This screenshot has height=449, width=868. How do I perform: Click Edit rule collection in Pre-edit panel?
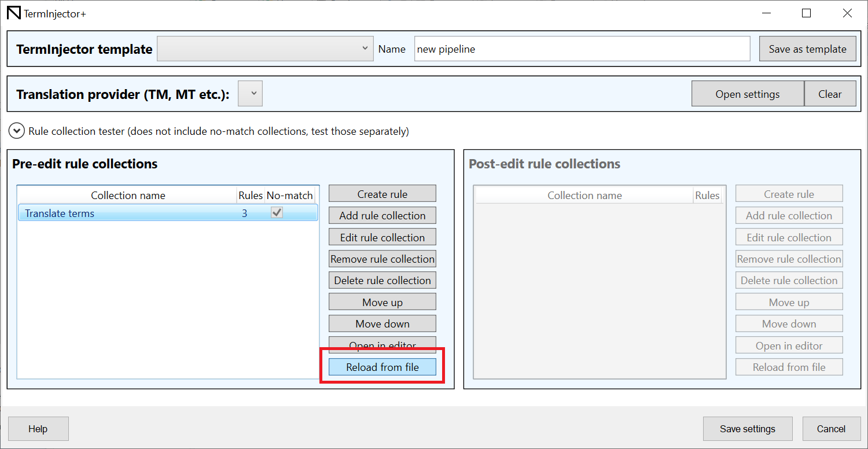(382, 237)
